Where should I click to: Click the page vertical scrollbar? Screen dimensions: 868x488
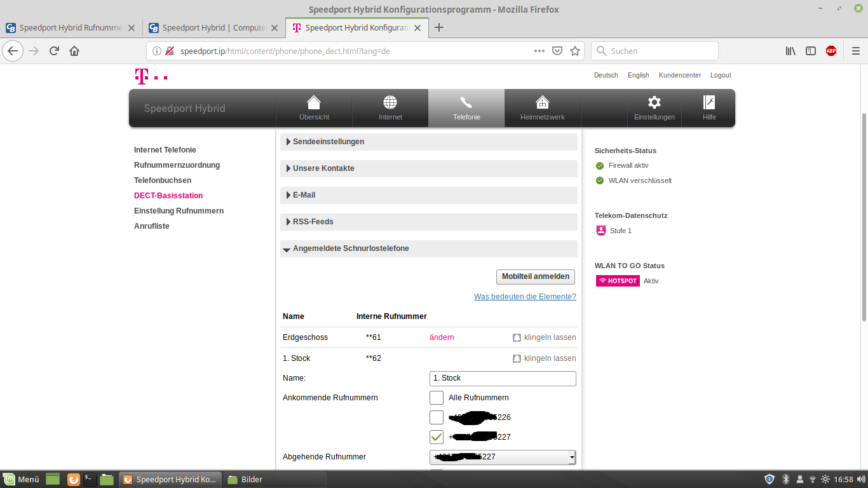click(x=864, y=216)
